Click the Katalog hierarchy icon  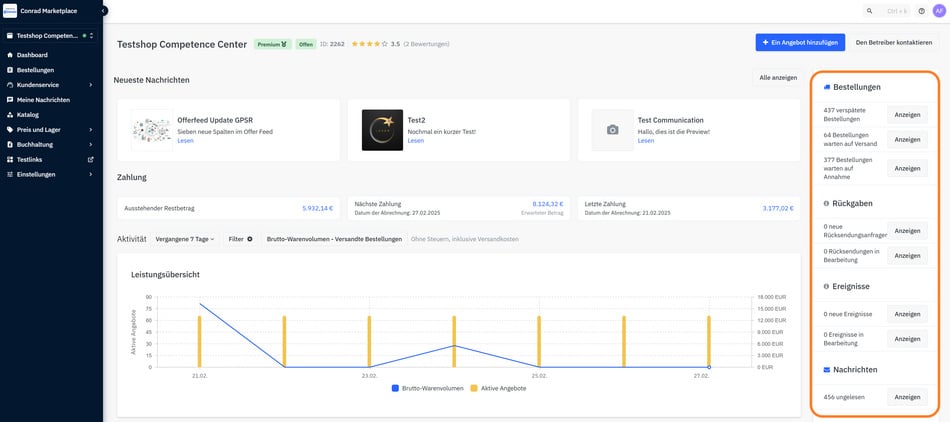click(10, 114)
